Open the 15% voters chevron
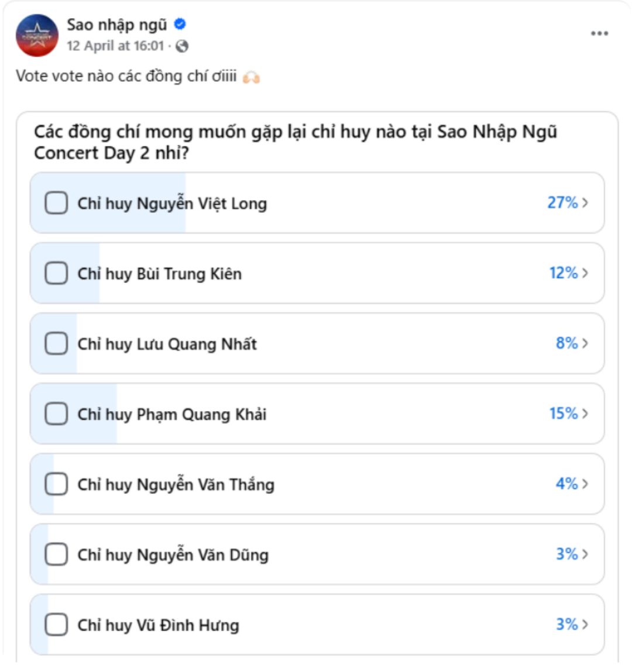632x672 pixels. point(585,413)
